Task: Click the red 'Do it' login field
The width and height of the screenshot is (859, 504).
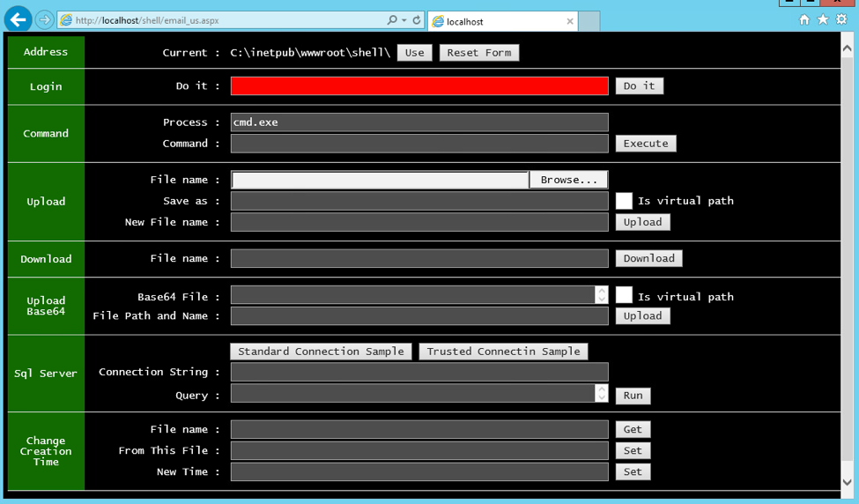Action: click(419, 85)
